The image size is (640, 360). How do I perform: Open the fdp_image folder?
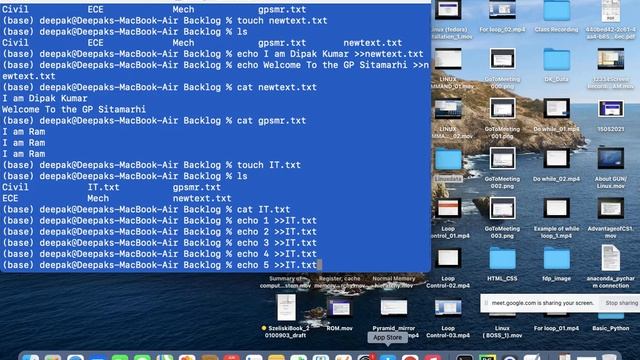tap(556, 258)
